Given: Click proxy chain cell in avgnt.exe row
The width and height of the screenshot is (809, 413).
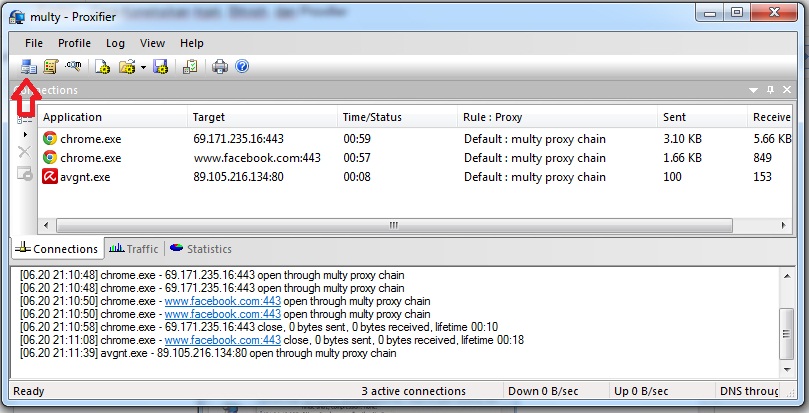Looking at the screenshot, I should pos(535,177).
